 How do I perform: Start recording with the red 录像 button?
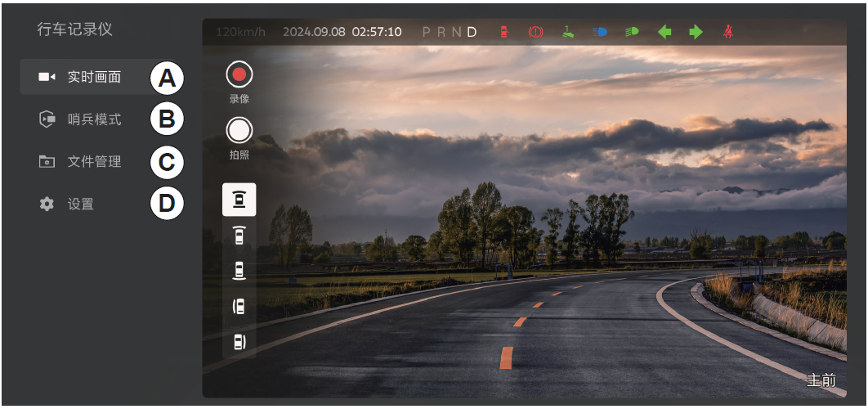tap(239, 74)
